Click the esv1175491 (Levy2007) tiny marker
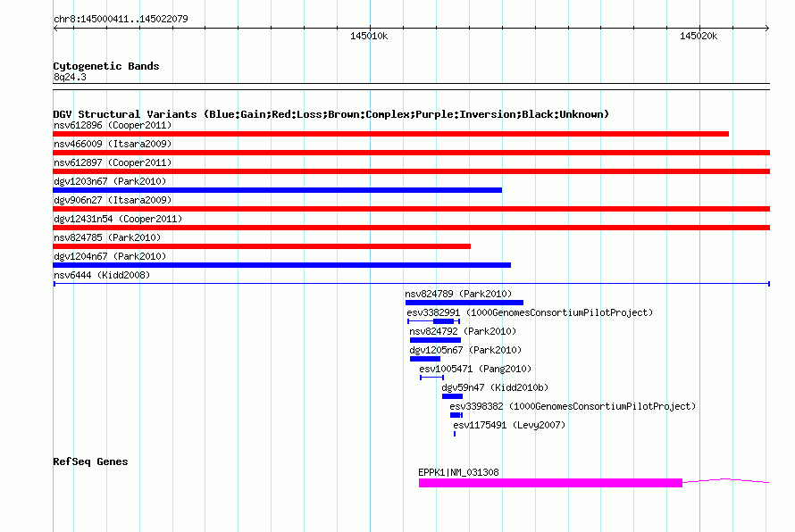The width and height of the screenshot is (795, 532). (455, 434)
